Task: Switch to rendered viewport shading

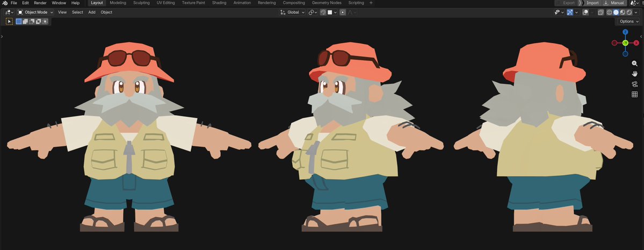Action: point(629,12)
